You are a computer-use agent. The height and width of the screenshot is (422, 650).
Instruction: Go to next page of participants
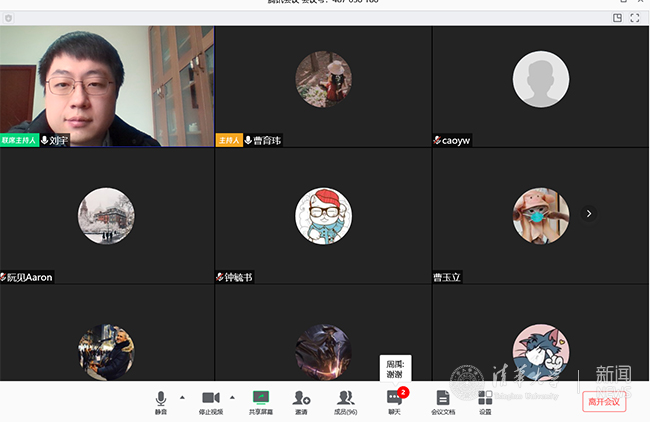[589, 213]
